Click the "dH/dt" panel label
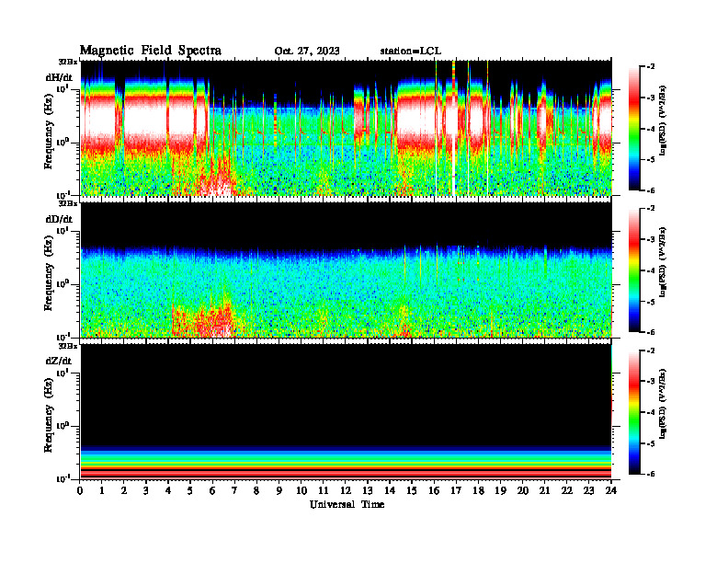The height and width of the screenshot is (563, 728). click(x=59, y=76)
